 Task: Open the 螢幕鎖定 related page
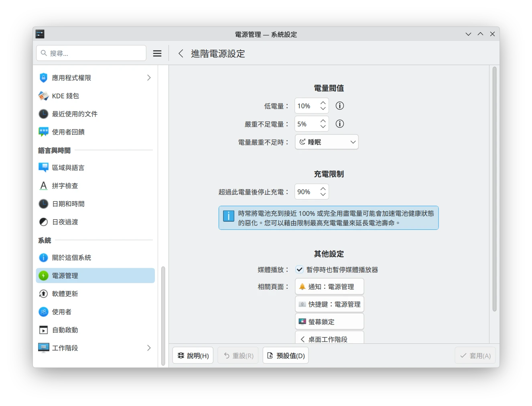tap(329, 321)
